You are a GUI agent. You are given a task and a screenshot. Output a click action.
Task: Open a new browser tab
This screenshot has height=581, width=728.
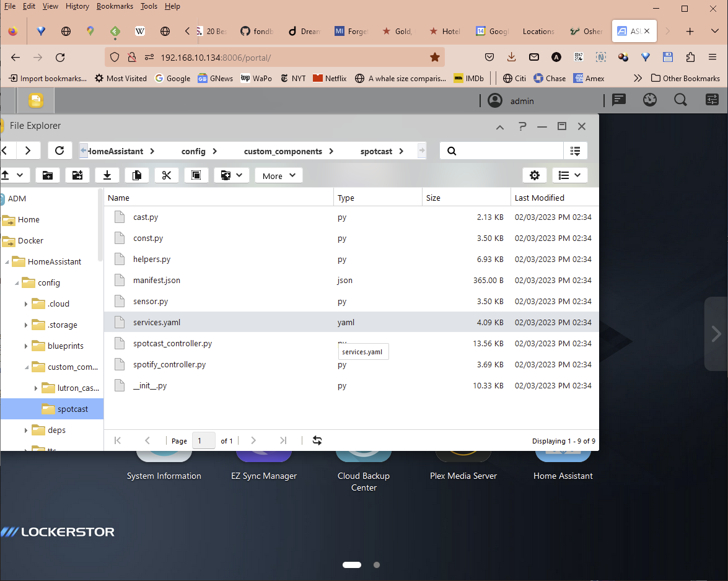click(690, 31)
